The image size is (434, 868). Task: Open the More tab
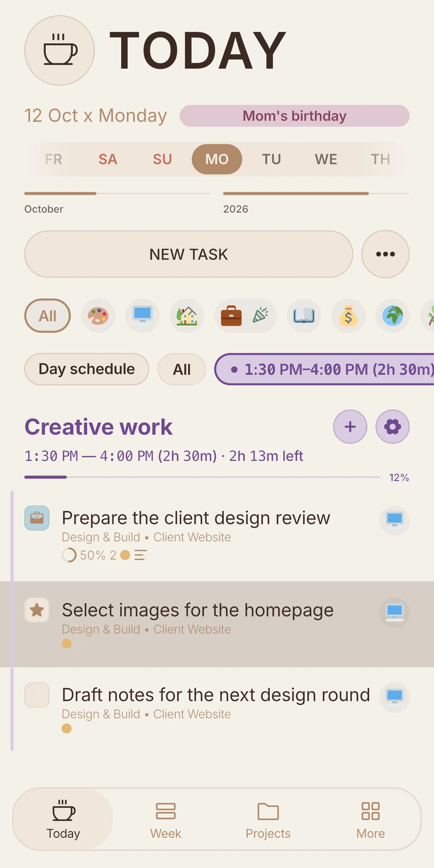(371, 819)
